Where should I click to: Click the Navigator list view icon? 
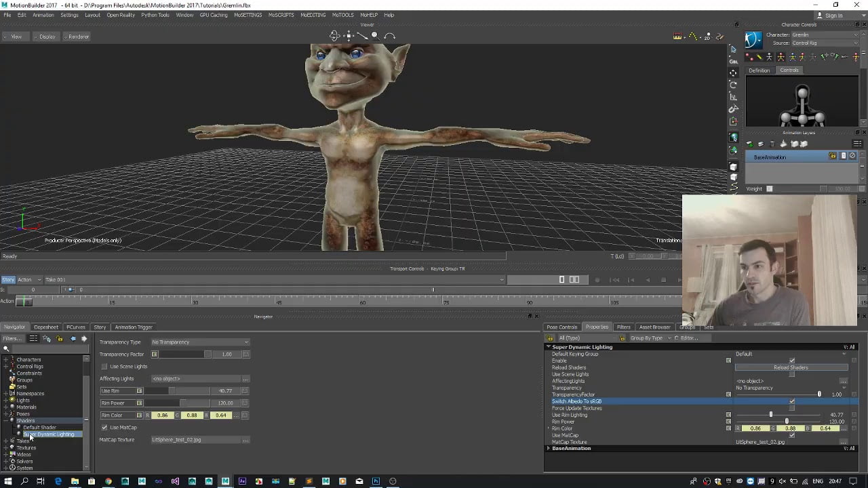click(33, 338)
